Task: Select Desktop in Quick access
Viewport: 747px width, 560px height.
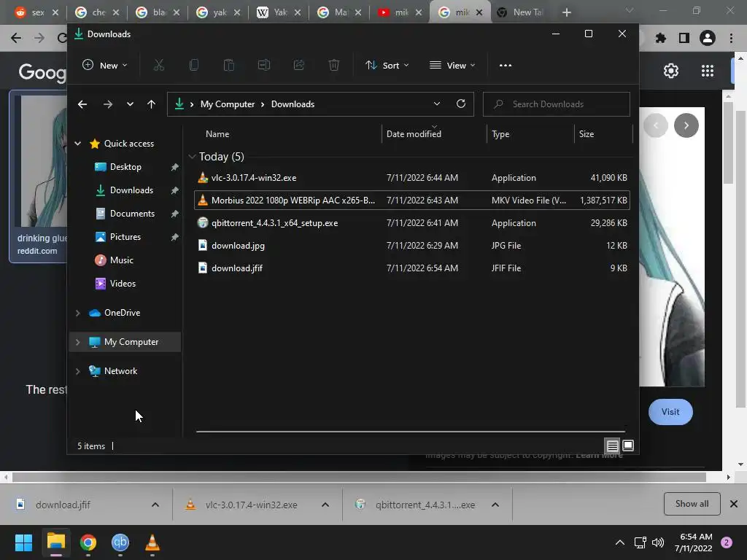Action: point(125,167)
